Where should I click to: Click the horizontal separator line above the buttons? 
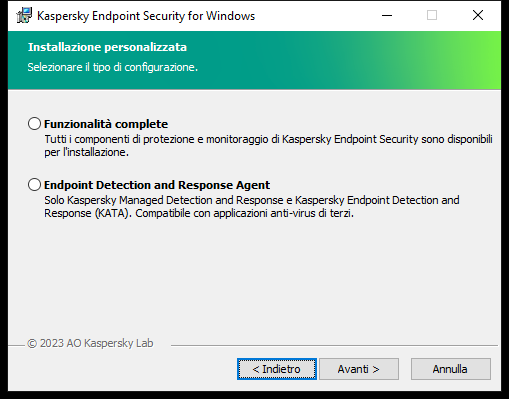pyautogui.click(x=334, y=345)
